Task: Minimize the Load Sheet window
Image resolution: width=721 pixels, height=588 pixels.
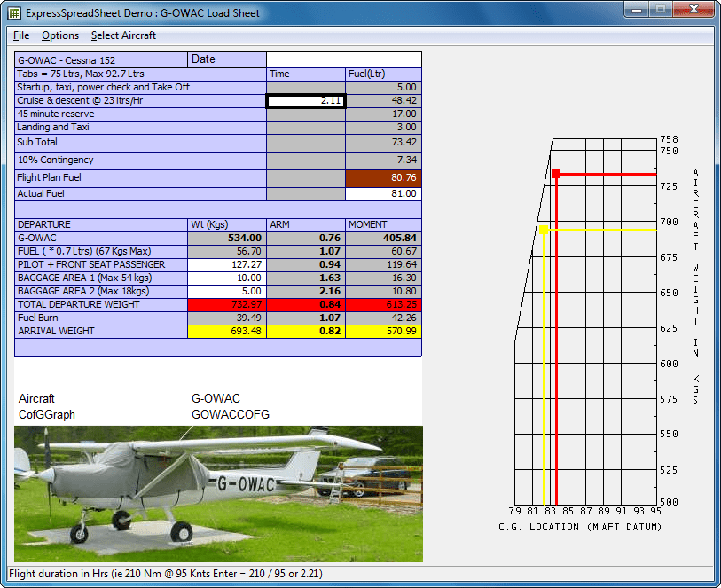Action: [637, 10]
